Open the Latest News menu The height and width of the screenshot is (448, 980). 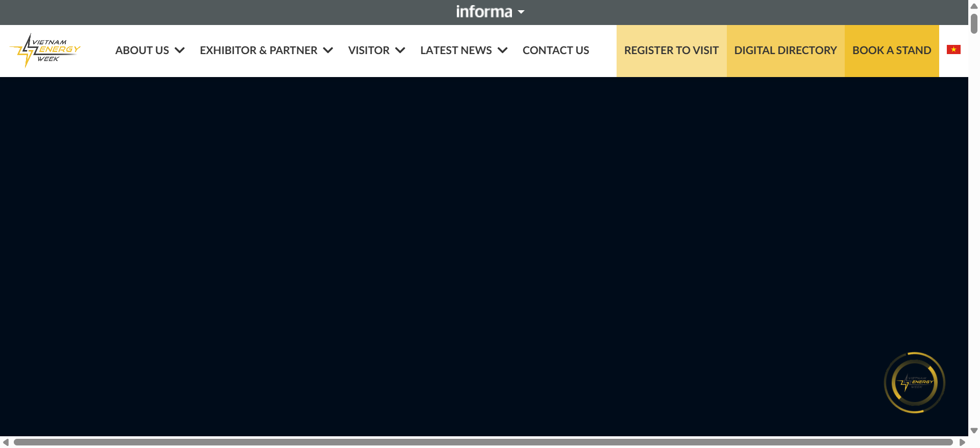pos(456,51)
